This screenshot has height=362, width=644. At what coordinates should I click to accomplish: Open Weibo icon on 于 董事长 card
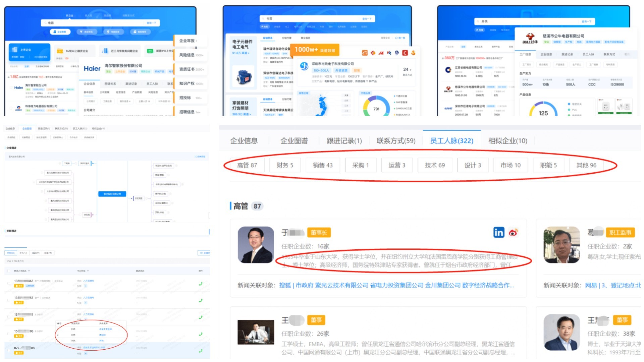pos(513,232)
